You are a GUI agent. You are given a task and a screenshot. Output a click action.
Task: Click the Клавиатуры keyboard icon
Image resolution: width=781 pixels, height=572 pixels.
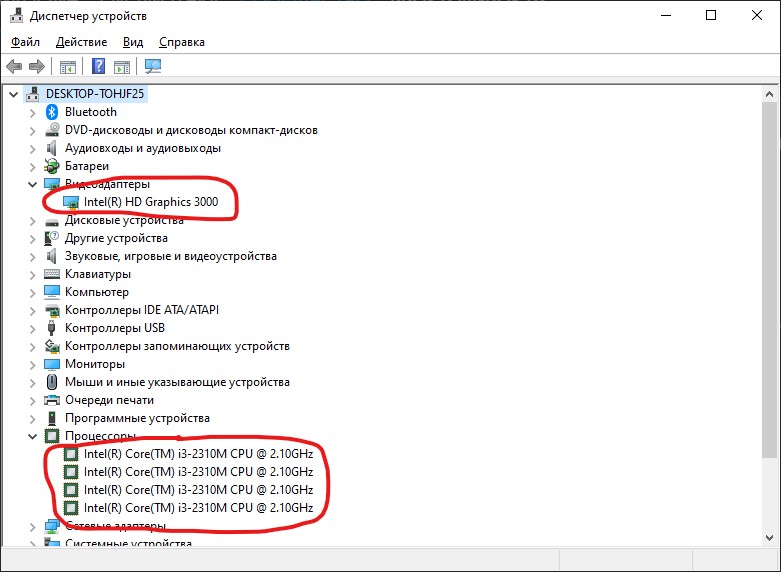pos(52,274)
